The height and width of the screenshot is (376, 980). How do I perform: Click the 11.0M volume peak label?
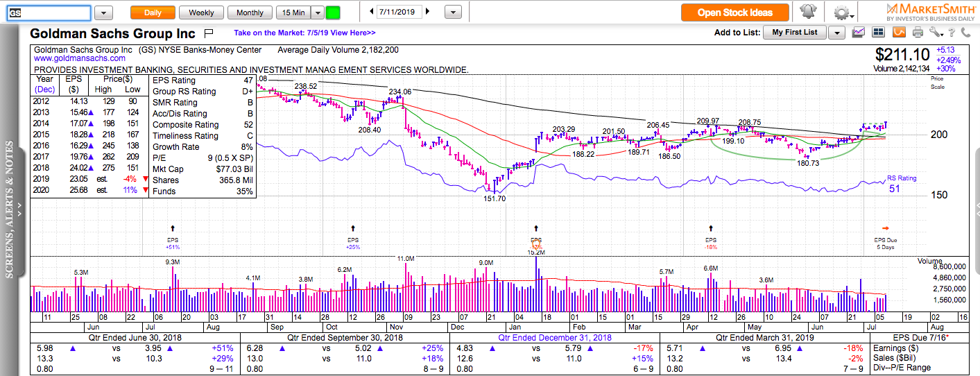(x=406, y=258)
